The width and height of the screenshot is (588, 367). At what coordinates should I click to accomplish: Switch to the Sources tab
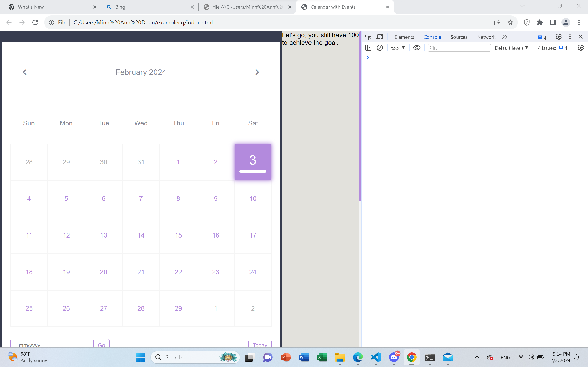(459, 37)
